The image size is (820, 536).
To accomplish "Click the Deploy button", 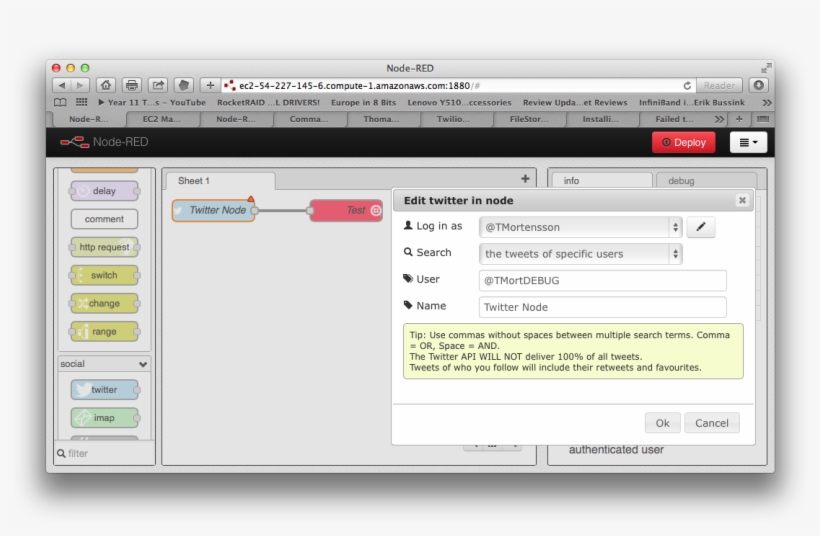I will [x=684, y=142].
